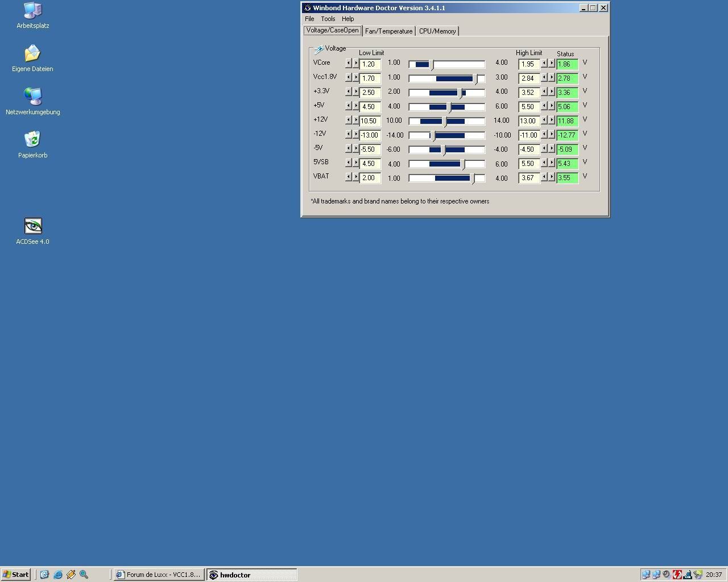Open the Help menu
Viewport: 728px width, 582px height.
click(x=348, y=19)
